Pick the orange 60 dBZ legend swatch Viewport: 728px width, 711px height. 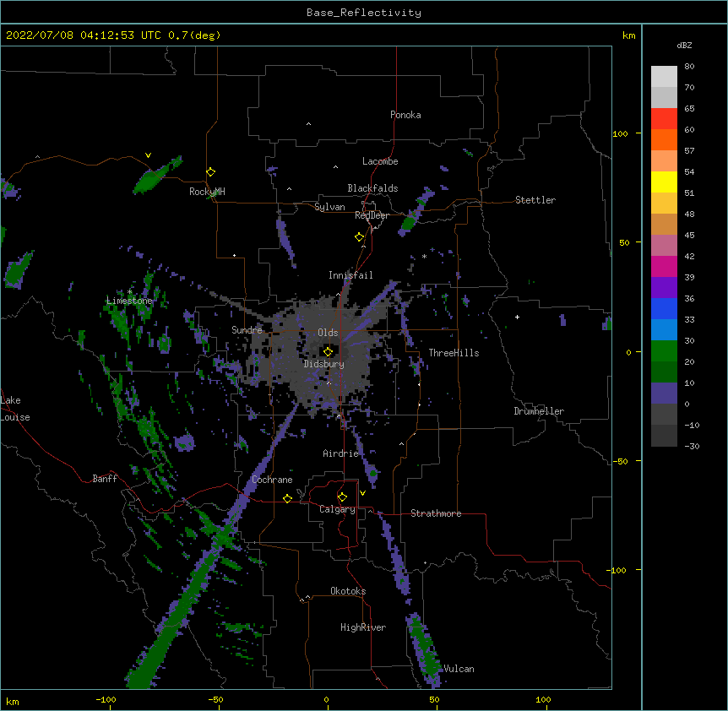point(664,139)
